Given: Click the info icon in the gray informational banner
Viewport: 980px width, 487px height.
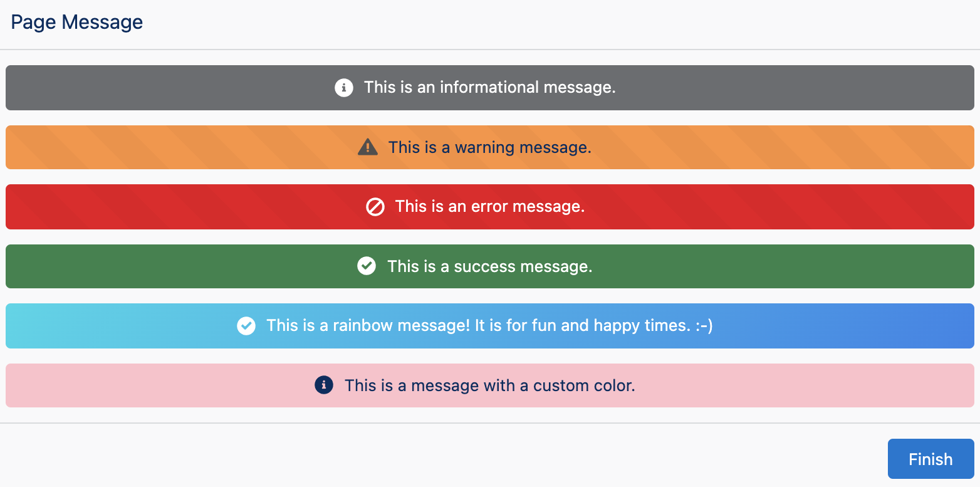Looking at the screenshot, I should 343,87.
